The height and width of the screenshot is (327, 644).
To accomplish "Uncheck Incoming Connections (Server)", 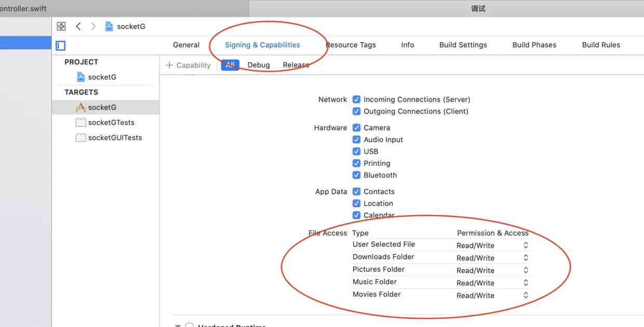I will tap(356, 99).
